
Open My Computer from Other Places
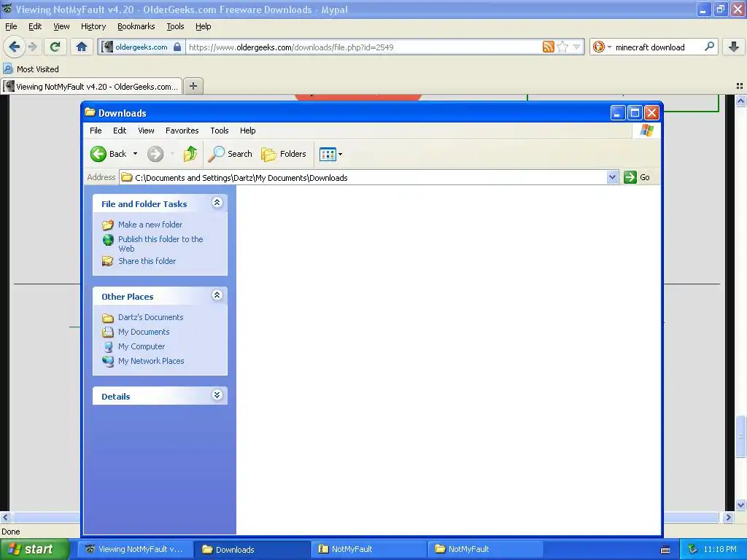(142, 346)
